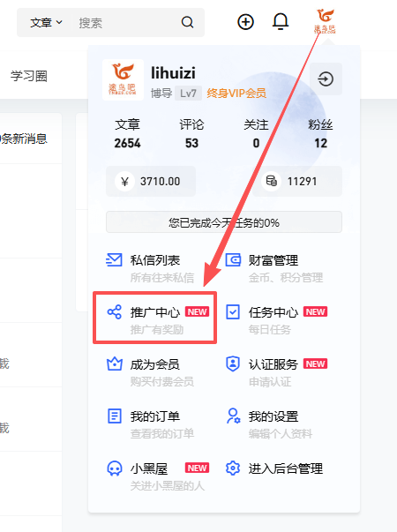Image resolution: width=397 pixels, height=532 pixels.
Task: Click the NEW badge next to 认证服务
Action: 315,363
